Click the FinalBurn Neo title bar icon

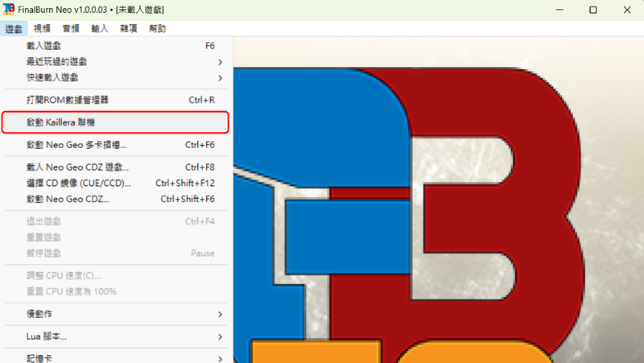pyautogui.click(x=8, y=9)
